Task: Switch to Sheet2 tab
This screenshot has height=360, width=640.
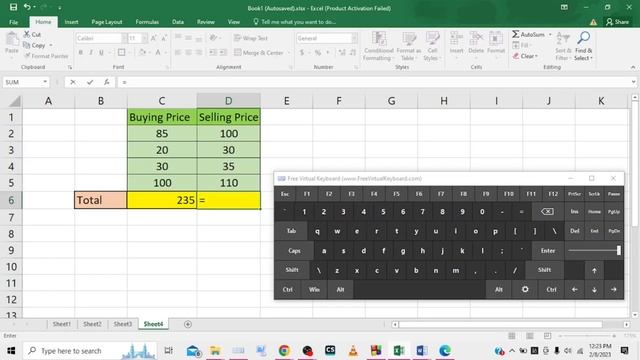Action: (x=92, y=324)
